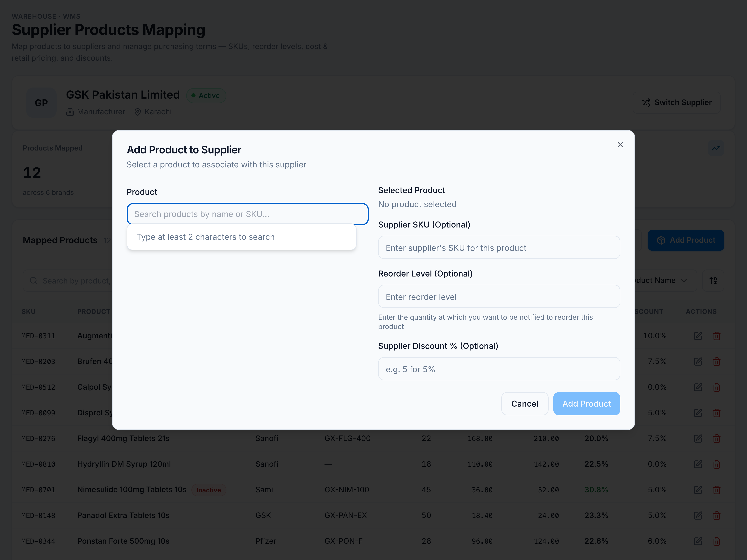Image resolution: width=747 pixels, height=560 pixels.
Task: Click the ACTIONS column header
Action: 701,311
